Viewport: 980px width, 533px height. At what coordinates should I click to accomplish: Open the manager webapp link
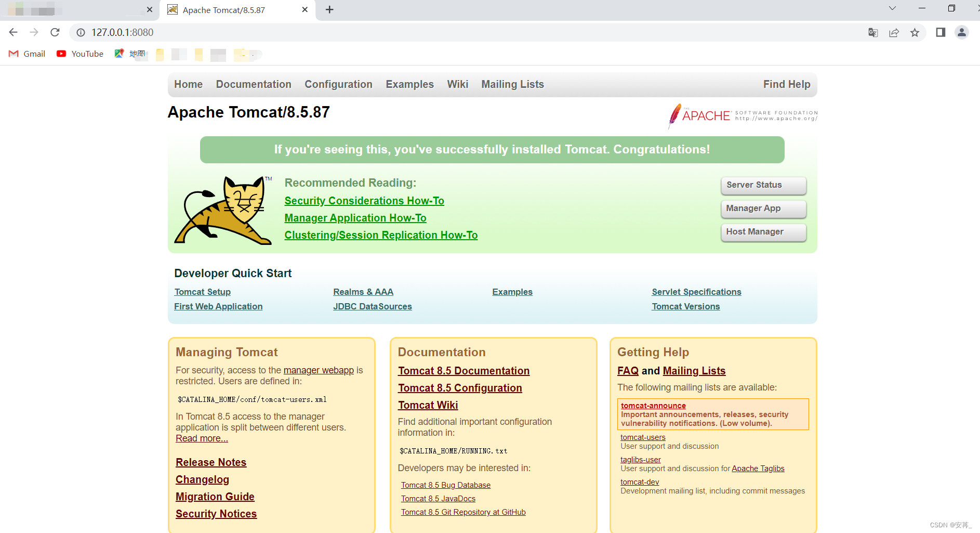pos(319,370)
